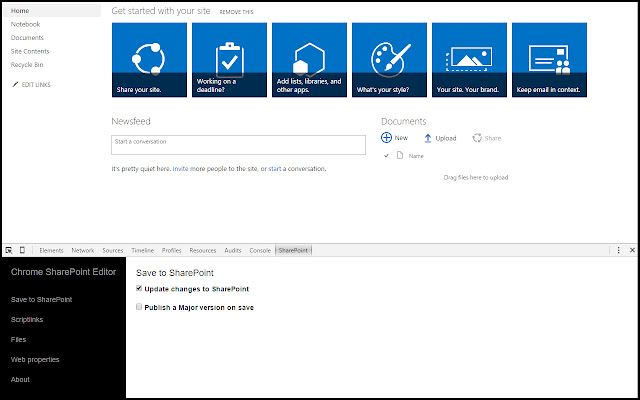Image resolution: width=640 pixels, height=400 pixels.
Task: Click the EDIT LINKS pencil link
Action: [x=31, y=84]
